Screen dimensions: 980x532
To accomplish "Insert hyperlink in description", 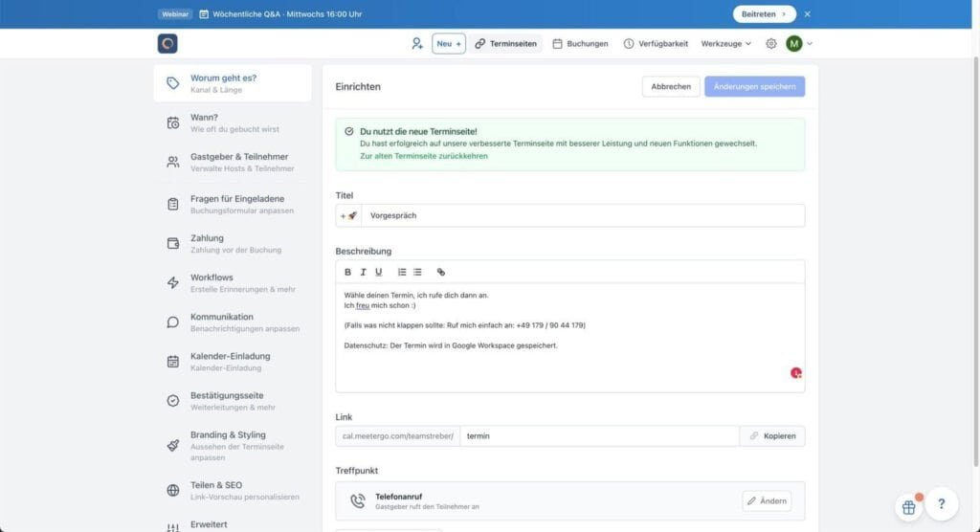I will click(x=440, y=272).
